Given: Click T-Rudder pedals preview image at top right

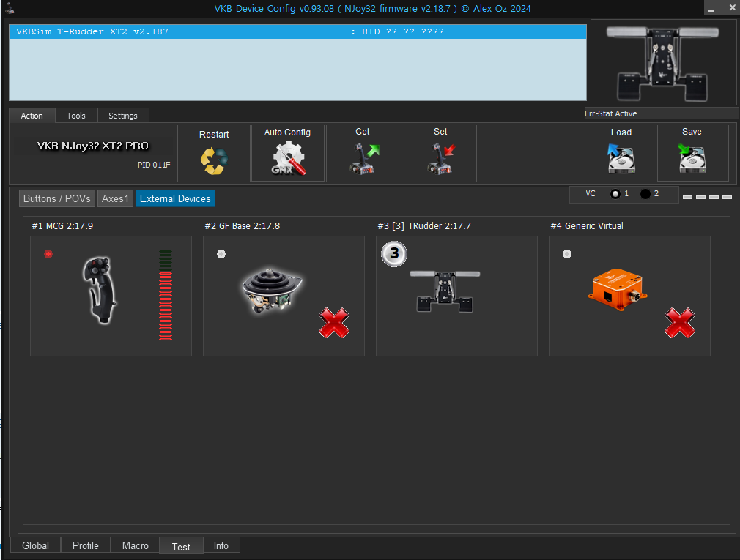Looking at the screenshot, I should point(662,63).
